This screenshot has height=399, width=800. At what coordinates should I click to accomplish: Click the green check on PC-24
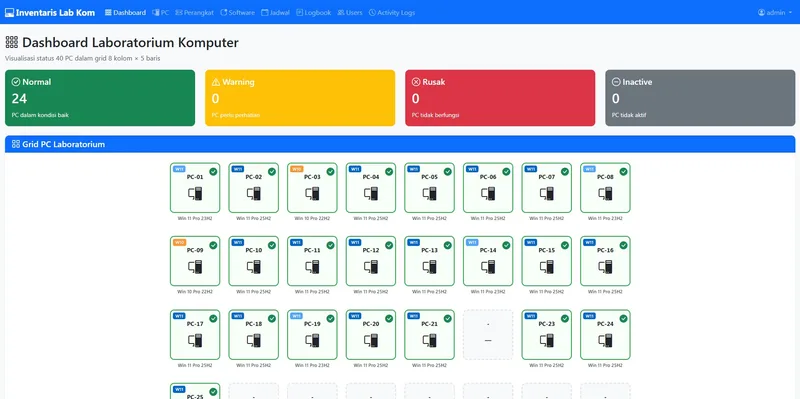[623, 318]
